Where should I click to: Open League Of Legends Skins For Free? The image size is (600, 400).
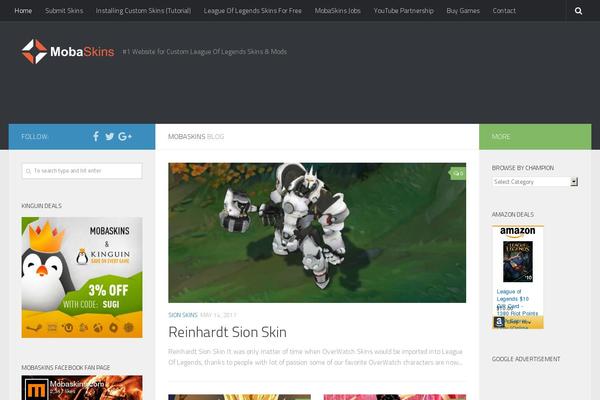pyautogui.click(x=253, y=11)
